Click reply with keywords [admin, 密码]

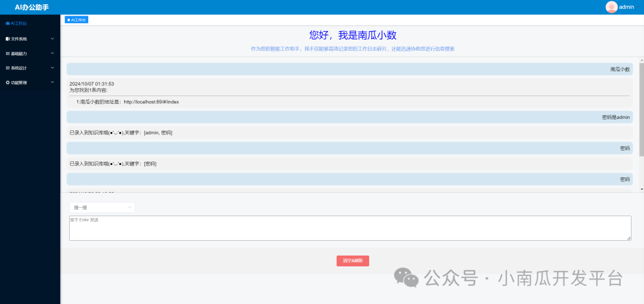[349, 133]
